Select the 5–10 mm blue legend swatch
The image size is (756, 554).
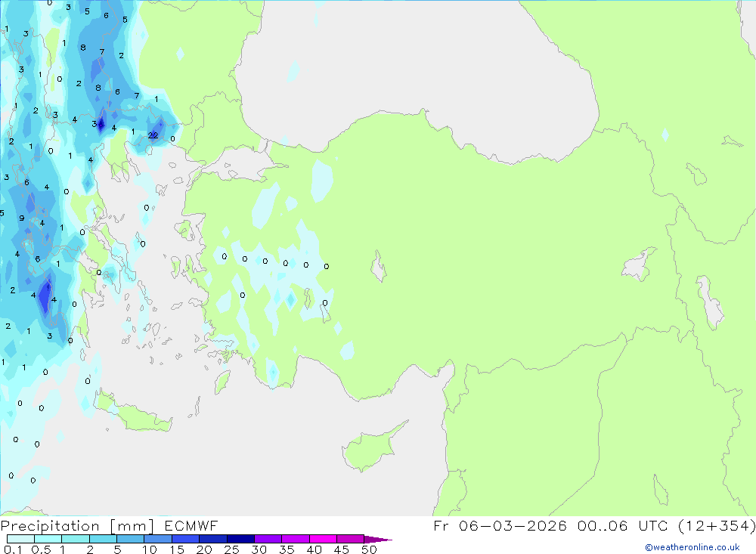pyautogui.click(x=131, y=539)
